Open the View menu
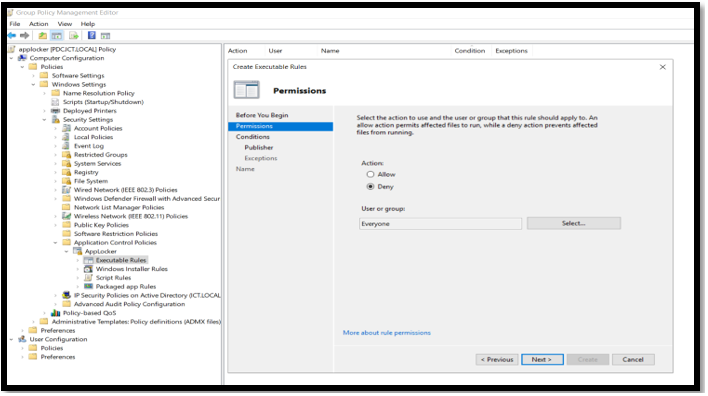The width and height of the screenshot is (708, 396). click(65, 24)
